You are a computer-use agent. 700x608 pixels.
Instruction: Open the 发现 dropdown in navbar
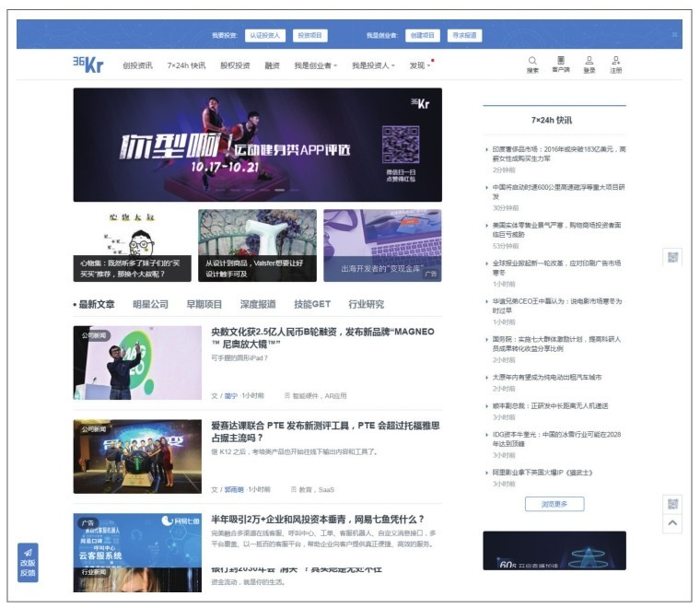(420, 66)
